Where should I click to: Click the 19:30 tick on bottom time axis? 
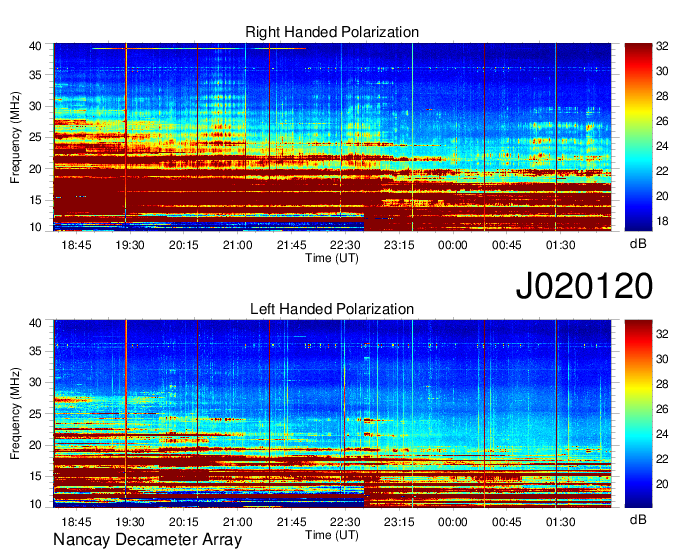(130, 522)
